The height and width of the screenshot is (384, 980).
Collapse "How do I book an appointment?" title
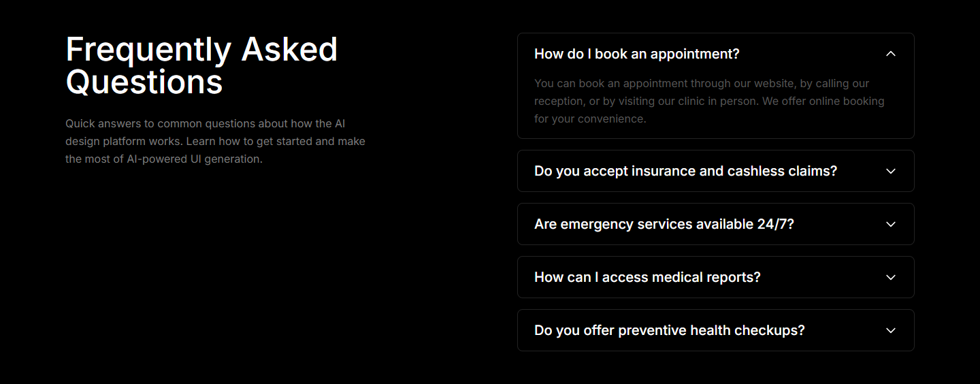636,54
